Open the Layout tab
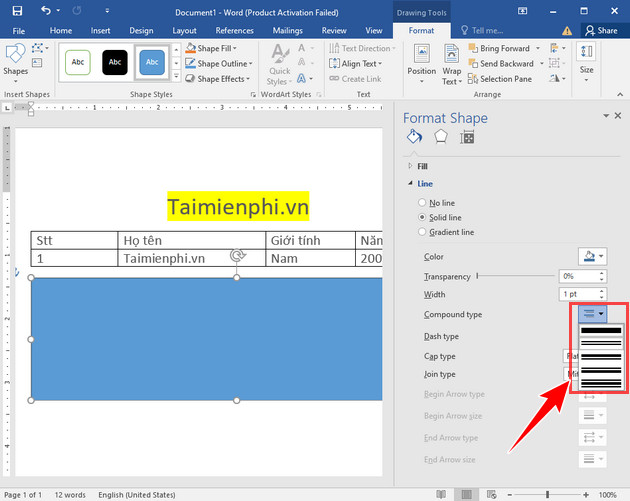Screen dimensions: 630x501 (x=184, y=31)
